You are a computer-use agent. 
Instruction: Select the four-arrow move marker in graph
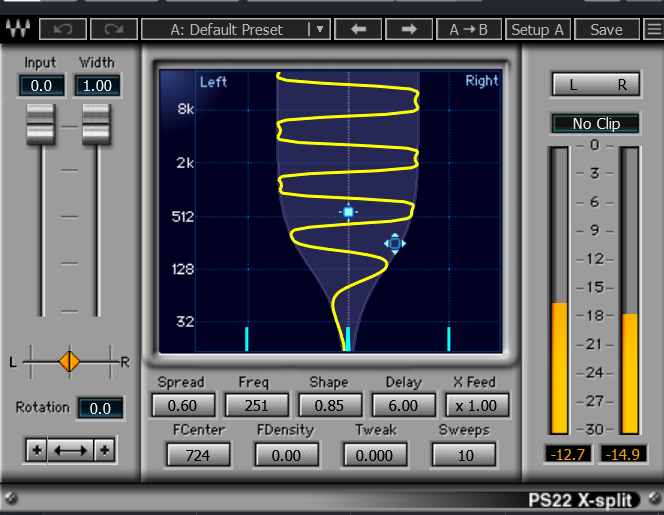click(395, 244)
